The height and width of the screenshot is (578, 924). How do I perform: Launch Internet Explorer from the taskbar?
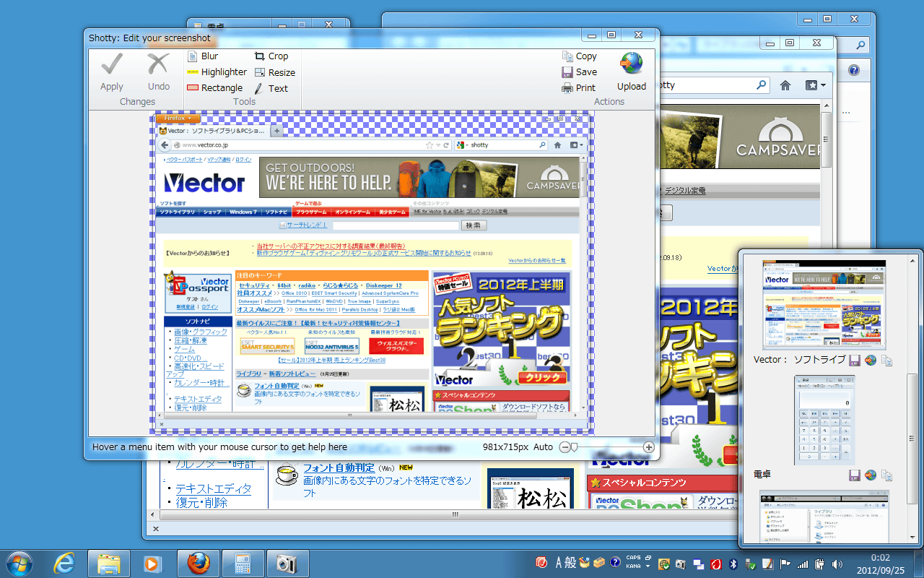(x=64, y=564)
